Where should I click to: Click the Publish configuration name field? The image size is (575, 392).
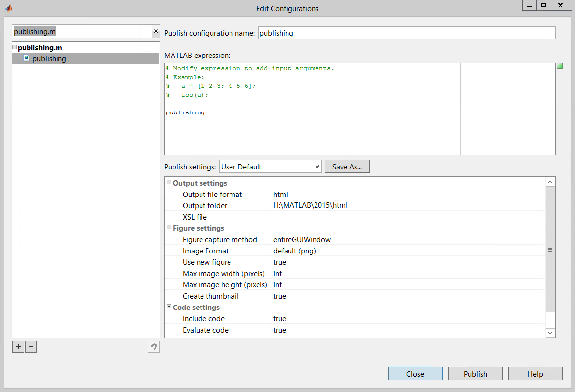click(406, 33)
